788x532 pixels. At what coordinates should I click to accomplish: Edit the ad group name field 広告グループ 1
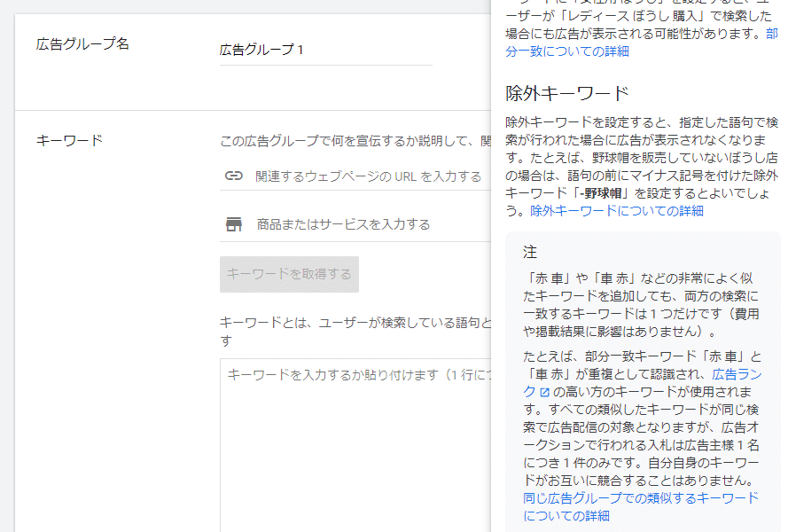click(x=325, y=50)
